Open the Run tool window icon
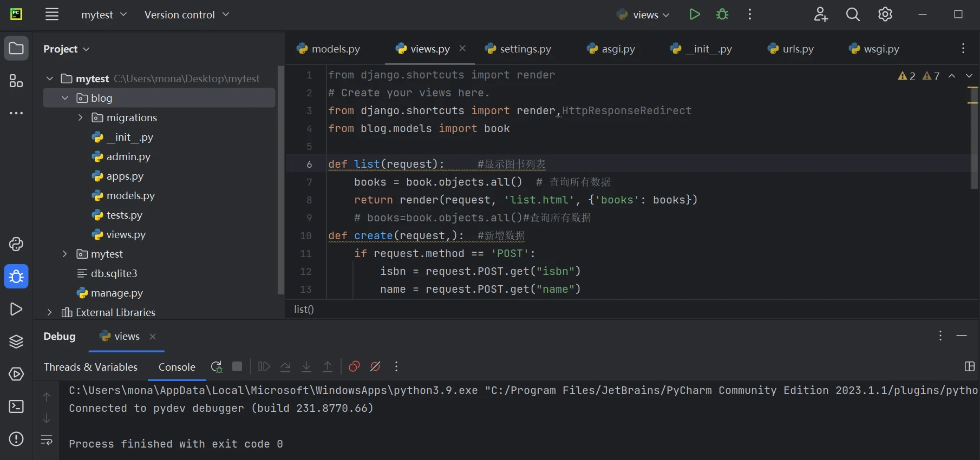Screen dimensions: 980x460 pyautogui.click(x=16, y=309)
